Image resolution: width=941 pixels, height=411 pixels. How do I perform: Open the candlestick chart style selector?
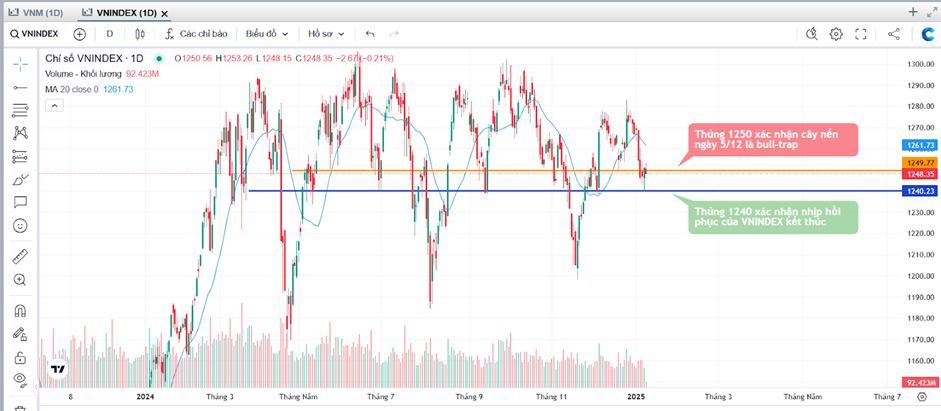tap(140, 34)
